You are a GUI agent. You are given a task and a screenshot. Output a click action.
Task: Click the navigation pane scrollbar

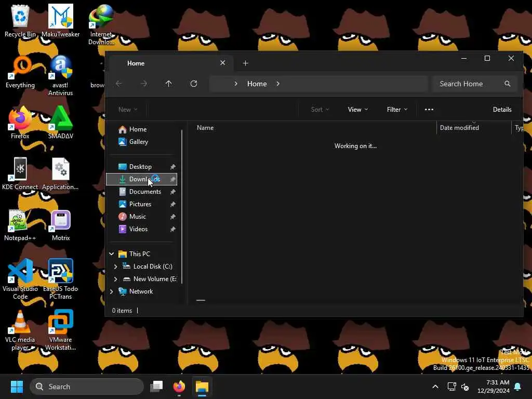[182, 206]
